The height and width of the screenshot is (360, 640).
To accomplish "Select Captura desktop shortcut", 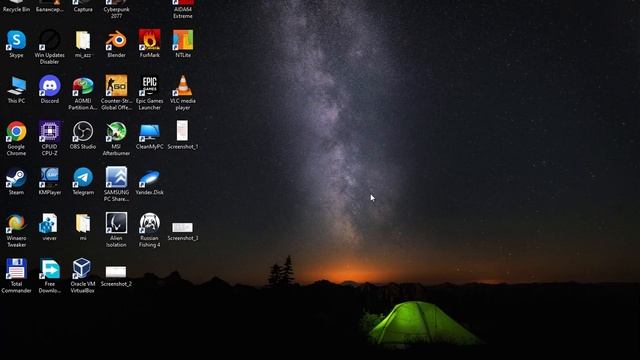I will pyautogui.click(x=83, y=6).
